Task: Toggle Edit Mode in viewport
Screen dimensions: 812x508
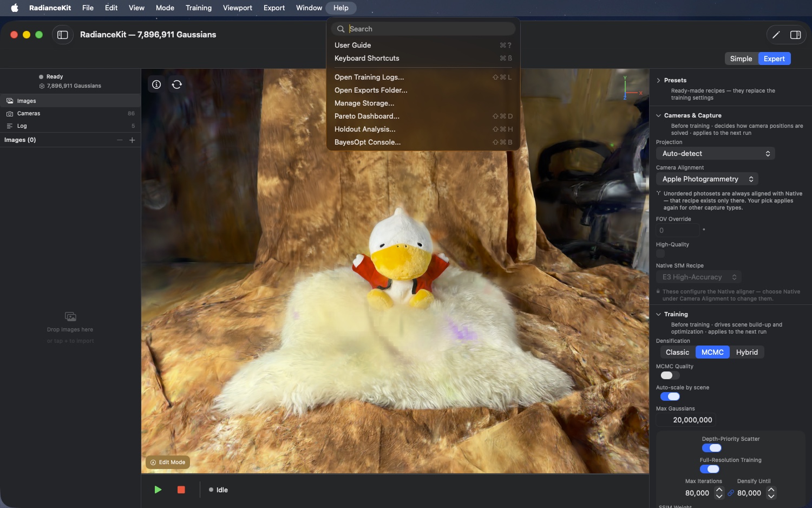Action: click(168, 463)
